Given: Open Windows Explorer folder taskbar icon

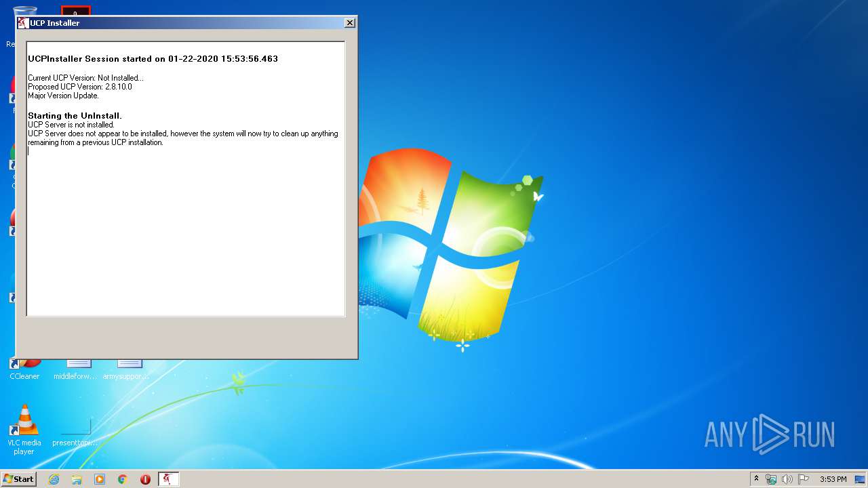Looking at the screenshot, I should [77, 479].
